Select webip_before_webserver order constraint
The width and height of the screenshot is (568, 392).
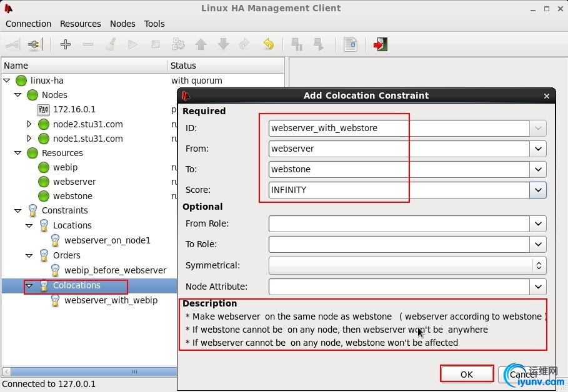115,270
